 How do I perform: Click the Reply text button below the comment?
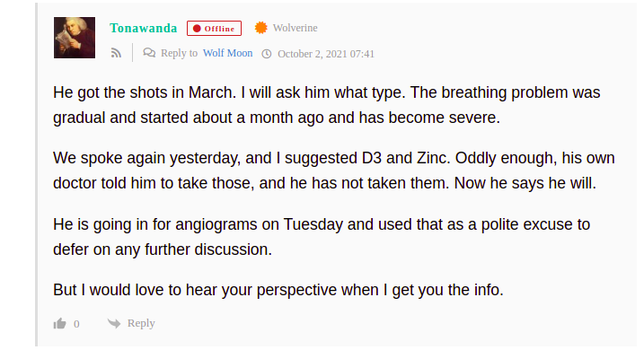point(141,323)
